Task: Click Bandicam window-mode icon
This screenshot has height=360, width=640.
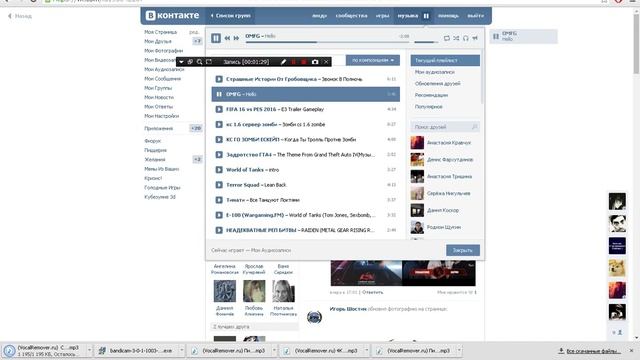Action: [x=190, y=62]
